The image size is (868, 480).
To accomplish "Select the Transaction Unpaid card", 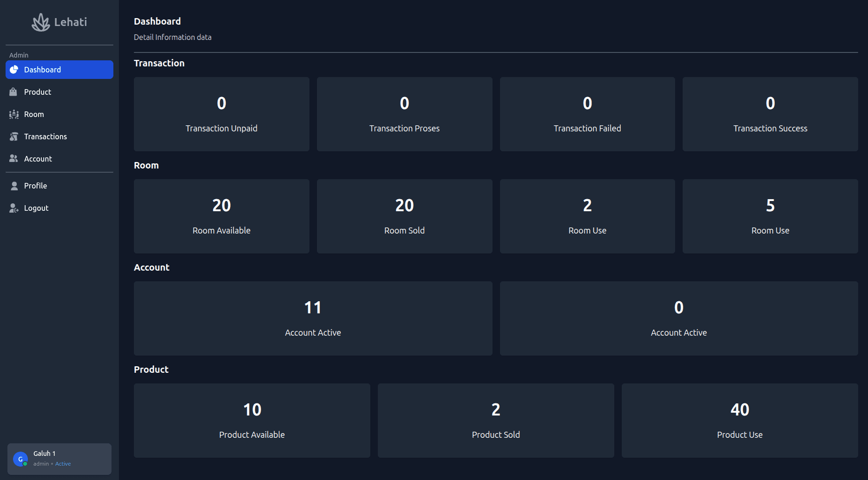I will point(222,114).
